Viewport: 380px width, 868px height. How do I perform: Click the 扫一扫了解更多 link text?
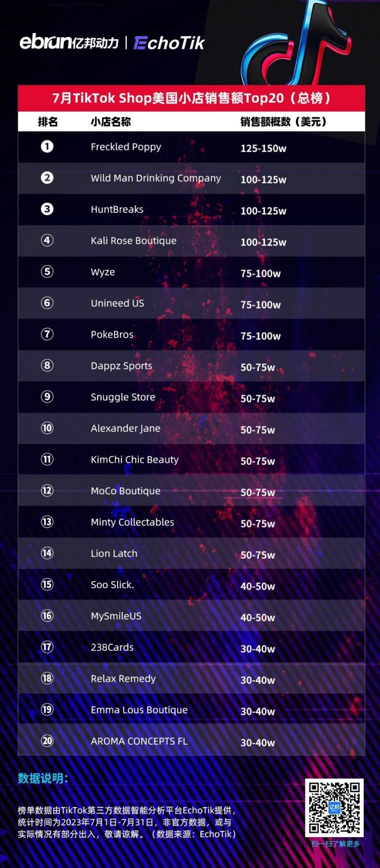tap(335, 844)
